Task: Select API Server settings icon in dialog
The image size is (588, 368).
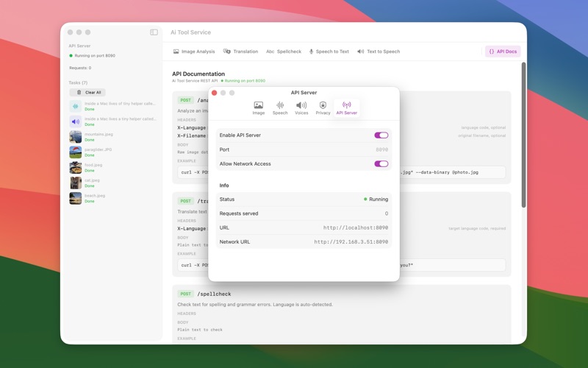Action: [x=347, y=108]
